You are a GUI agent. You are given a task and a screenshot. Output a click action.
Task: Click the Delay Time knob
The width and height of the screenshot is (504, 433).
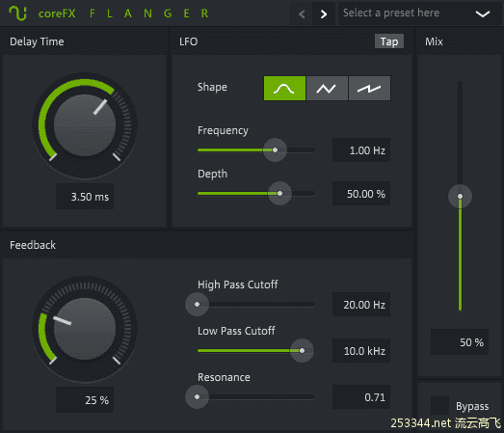[85, 125]
